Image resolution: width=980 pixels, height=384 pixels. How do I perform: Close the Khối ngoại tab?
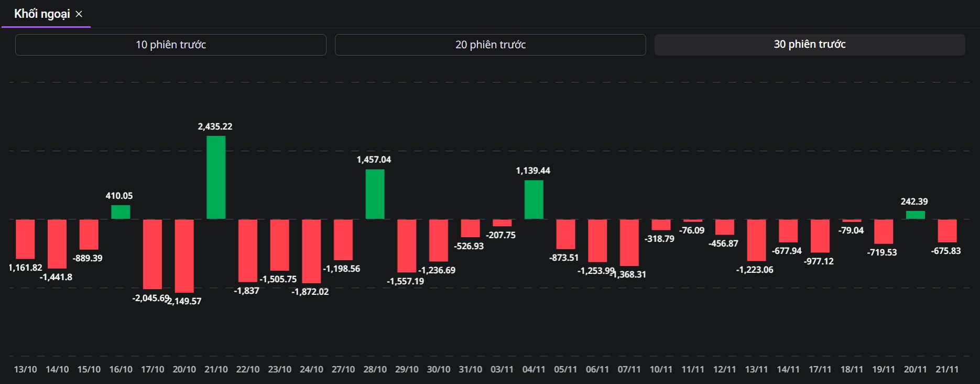(x=79, y=14)
